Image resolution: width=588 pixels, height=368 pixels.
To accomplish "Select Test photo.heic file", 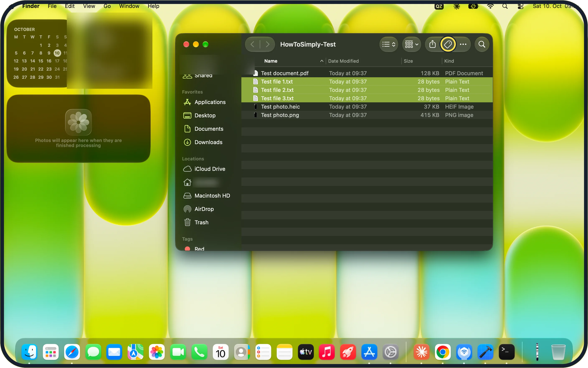I will coord(367,107).
